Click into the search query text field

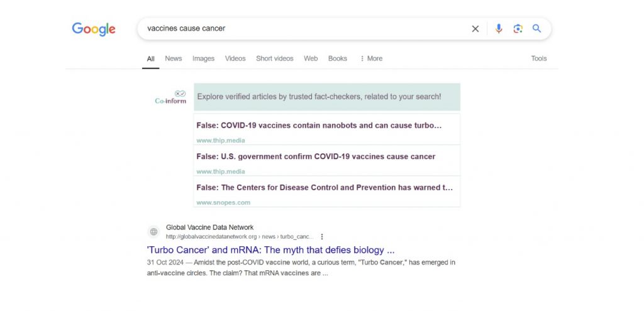[302, 29]
